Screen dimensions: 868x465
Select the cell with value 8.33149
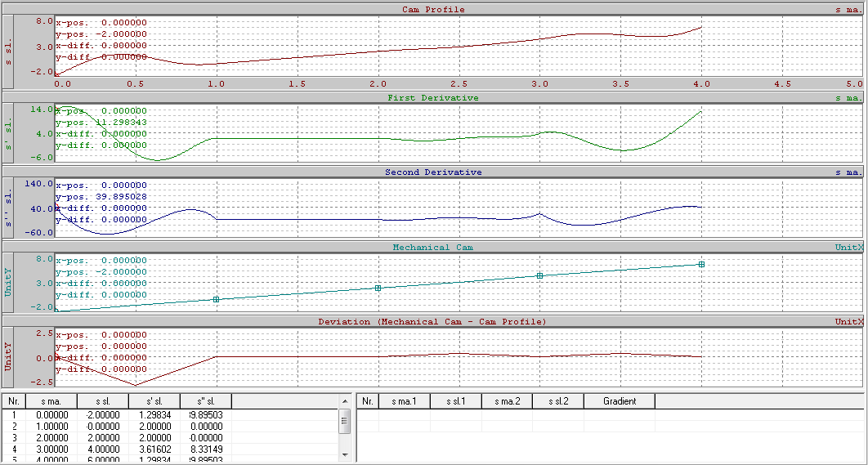point(206,449)
